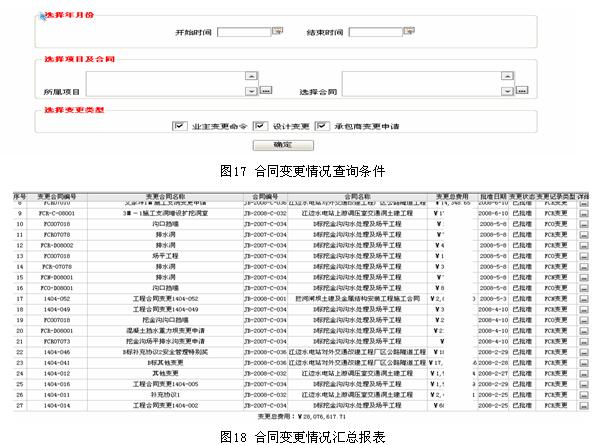Sort by 合同名称 column header

pyautogui.click(x=357, y=197)
